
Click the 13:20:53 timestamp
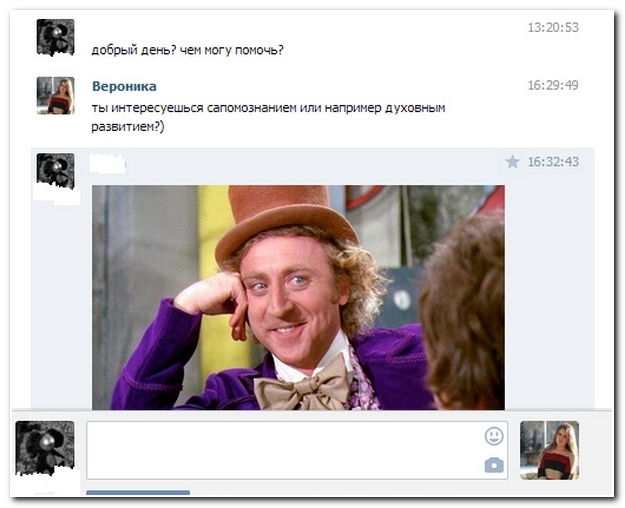553,28
